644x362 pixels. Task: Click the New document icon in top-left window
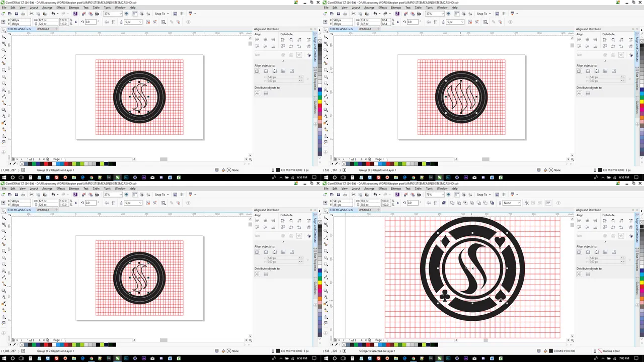[x=4, y=14]
